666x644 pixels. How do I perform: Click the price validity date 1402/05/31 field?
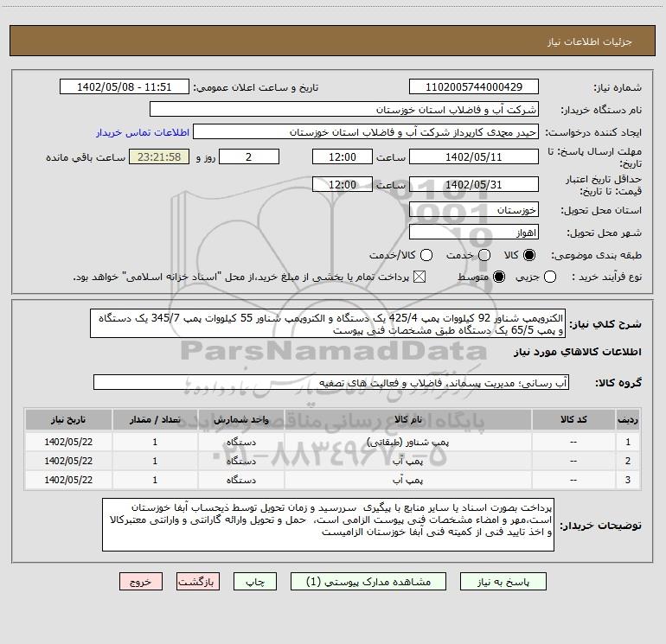click(x=474, y=184)
